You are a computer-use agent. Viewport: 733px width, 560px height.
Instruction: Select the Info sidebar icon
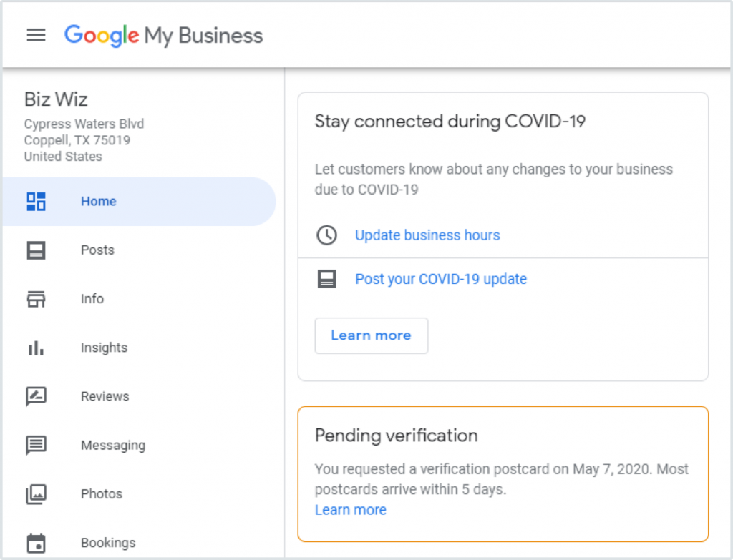click(x=36, y=298)
